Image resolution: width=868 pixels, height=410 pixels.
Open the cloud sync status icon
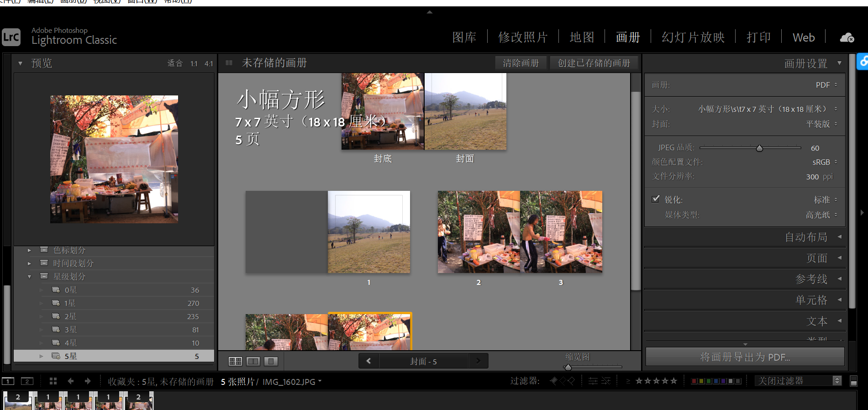pyautogui.click(x=847, y=37)
